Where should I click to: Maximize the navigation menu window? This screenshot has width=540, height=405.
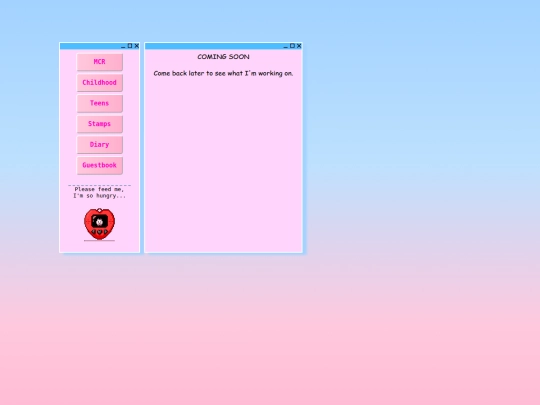click(x=130, y=46)
